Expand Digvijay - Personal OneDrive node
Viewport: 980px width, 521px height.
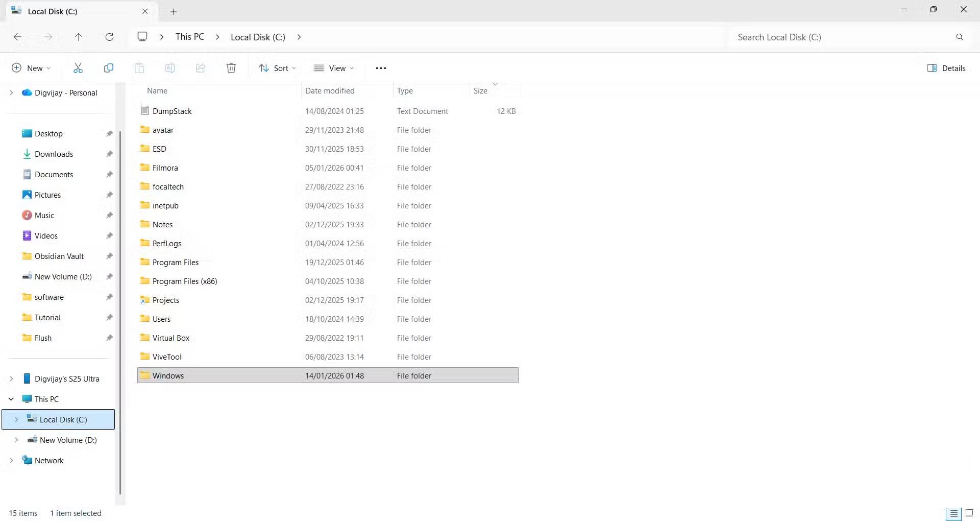(x=11, y=93)
